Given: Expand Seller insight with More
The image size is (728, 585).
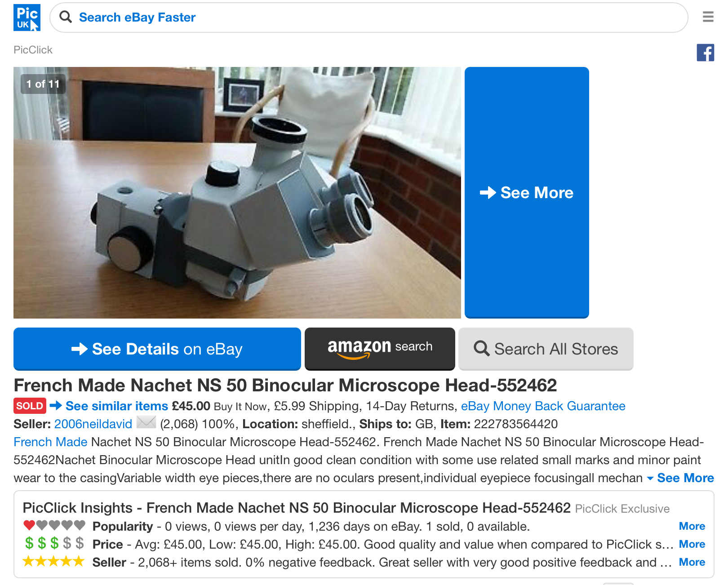Looking at the screenshot, I should (692, 562).
